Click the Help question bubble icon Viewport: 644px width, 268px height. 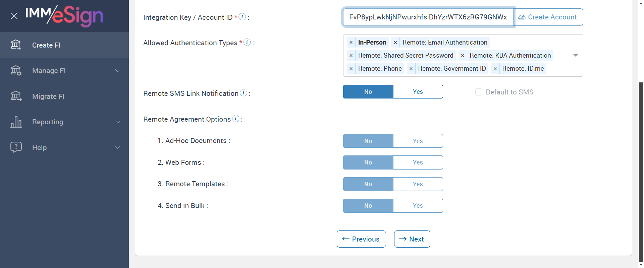[x=16, y=147]
